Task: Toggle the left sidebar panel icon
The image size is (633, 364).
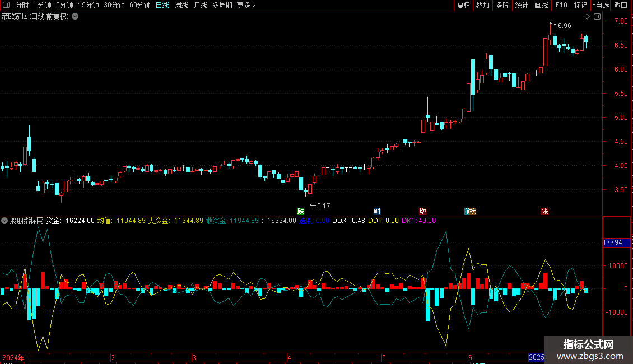Action: 6,5
